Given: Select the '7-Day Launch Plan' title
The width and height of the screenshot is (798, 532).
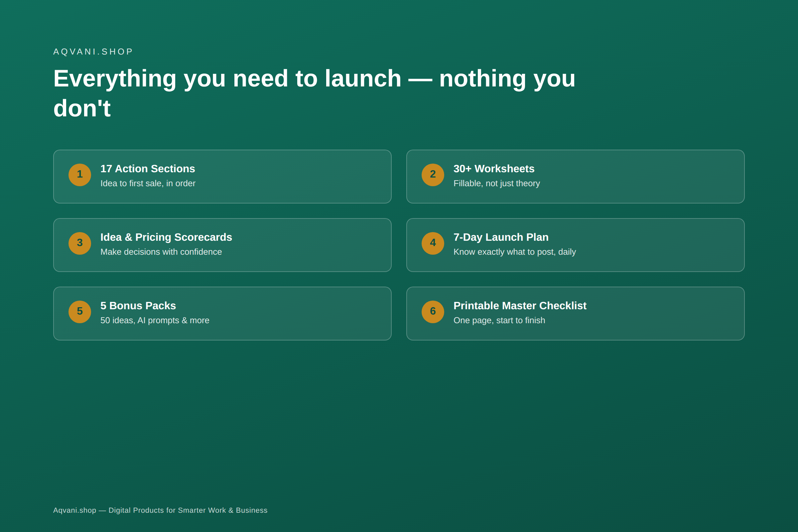Looking at the screenshot, I should point(501,237).
